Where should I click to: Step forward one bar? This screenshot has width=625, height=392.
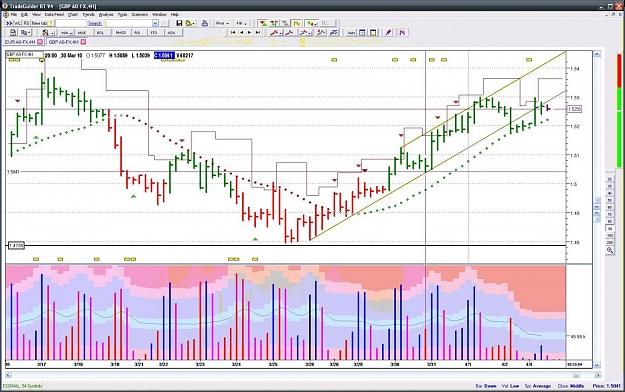pyautogui.click(x=250, y=33)
